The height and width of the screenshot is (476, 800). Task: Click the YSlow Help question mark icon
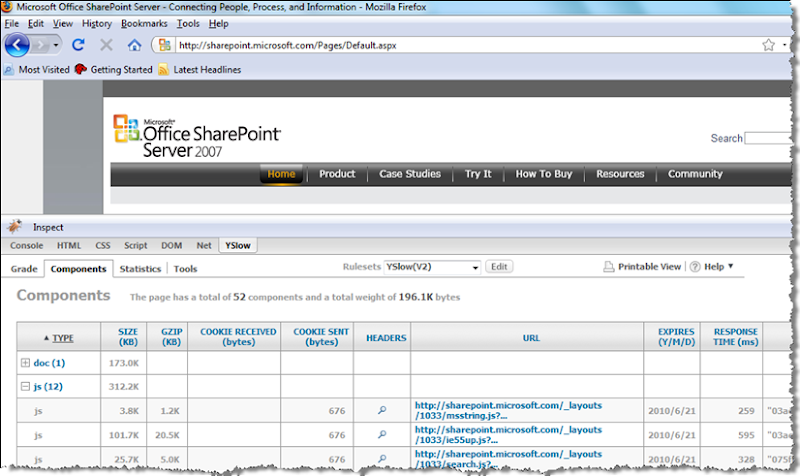(695, 267)
